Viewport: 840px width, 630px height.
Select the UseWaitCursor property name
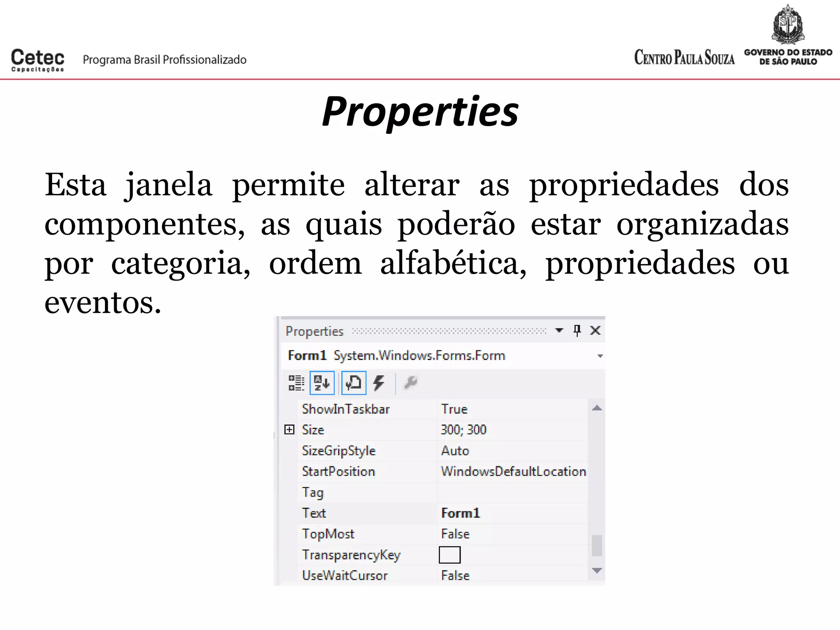tap(345, 576)
